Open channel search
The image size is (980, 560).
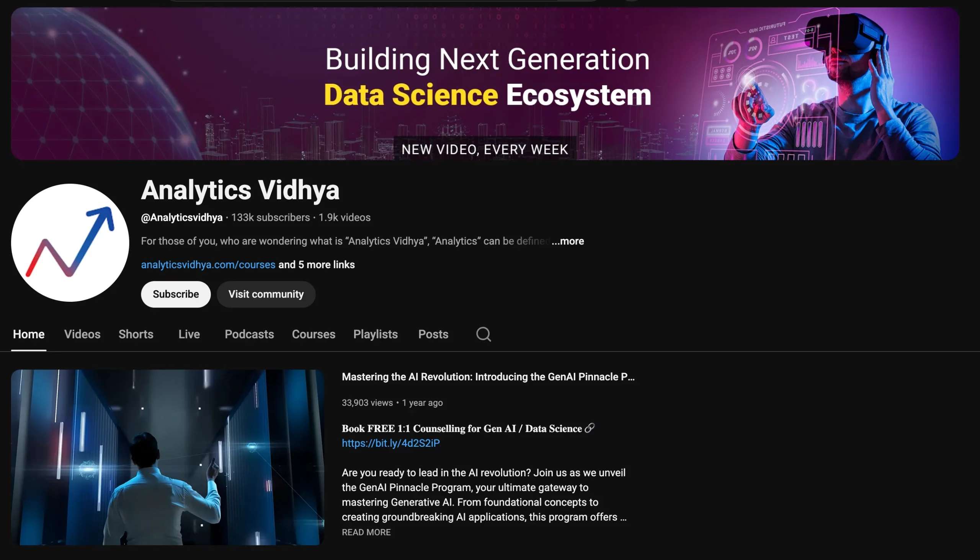click(483, 334)
